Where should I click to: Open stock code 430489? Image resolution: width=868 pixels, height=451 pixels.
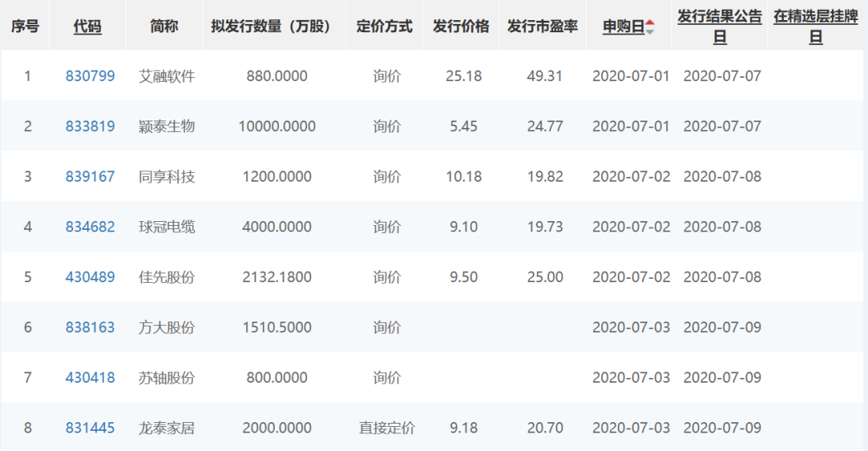click(90, 277)
